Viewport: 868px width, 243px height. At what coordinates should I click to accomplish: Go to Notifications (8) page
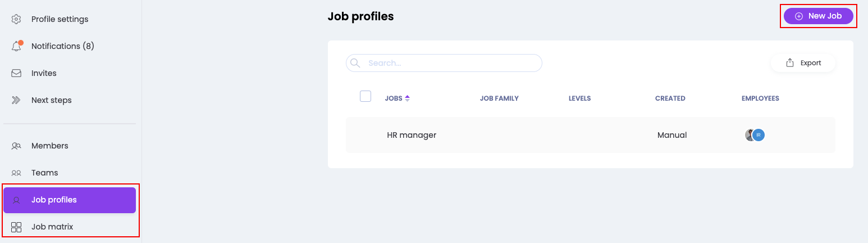point(63,46)
